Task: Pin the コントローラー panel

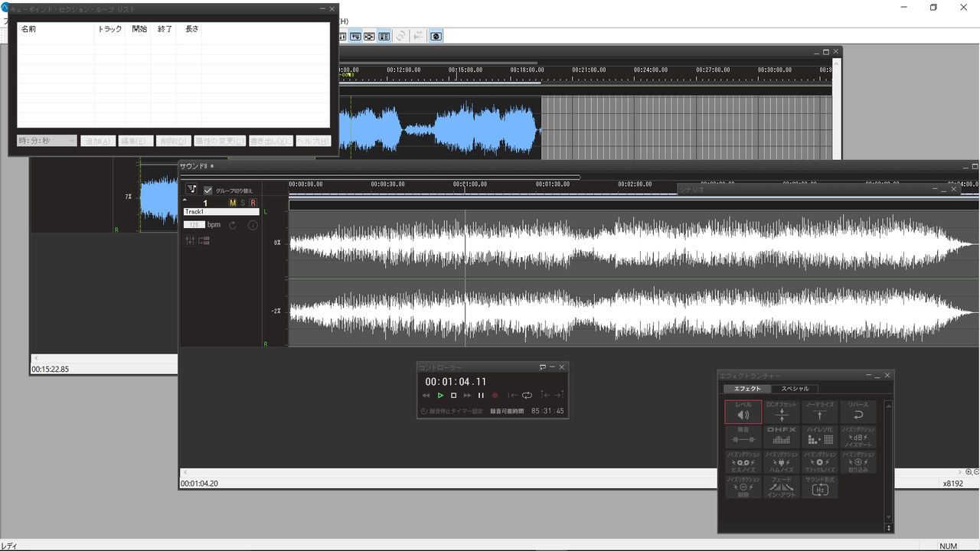Action: click(x=543, y=367)
